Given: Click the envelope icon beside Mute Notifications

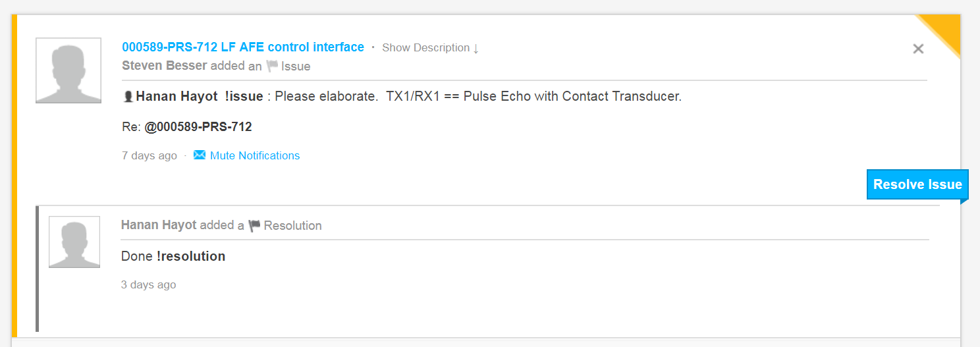Looking at the screenshot, I should [200, 155].
